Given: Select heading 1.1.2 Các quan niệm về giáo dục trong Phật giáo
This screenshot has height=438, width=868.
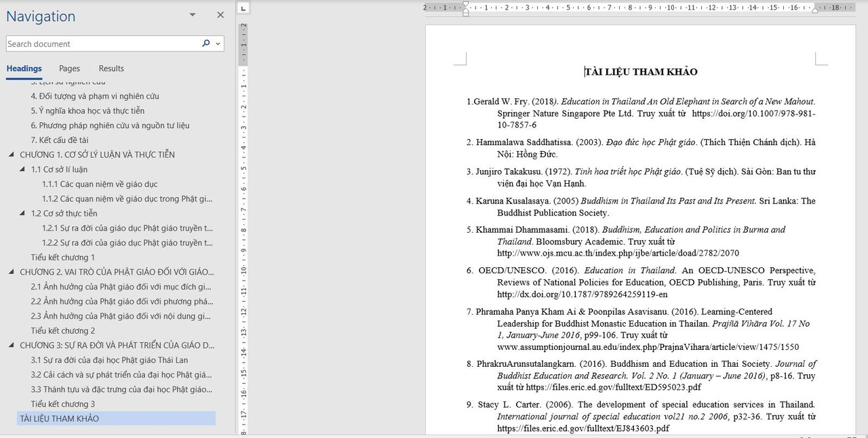Looking at the screenshot, I should pos(127,199).
